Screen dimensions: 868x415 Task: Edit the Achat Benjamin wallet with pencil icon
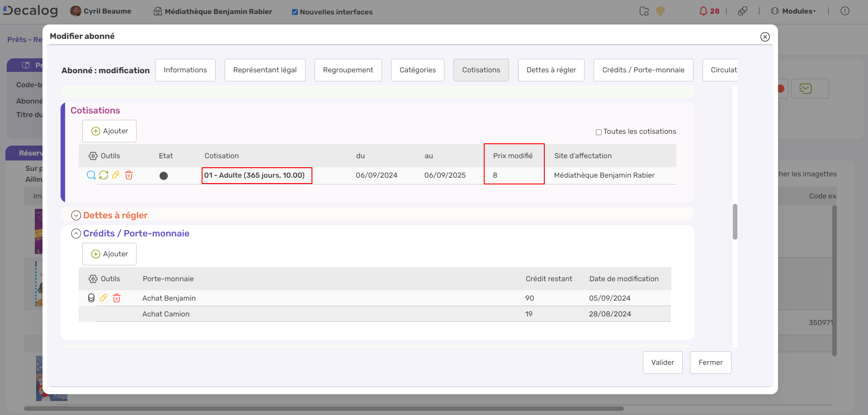[104, 298]
